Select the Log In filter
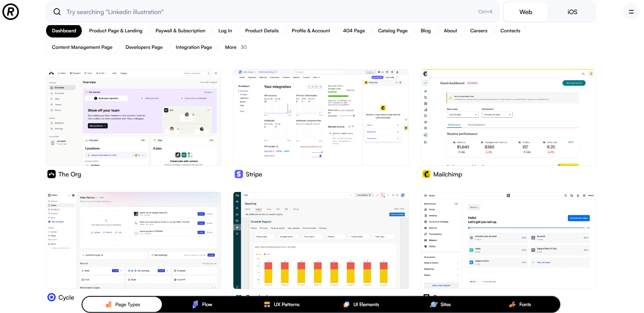Image resolution: width=644 pixels, height=313 pixels. (x=225, y=31)
